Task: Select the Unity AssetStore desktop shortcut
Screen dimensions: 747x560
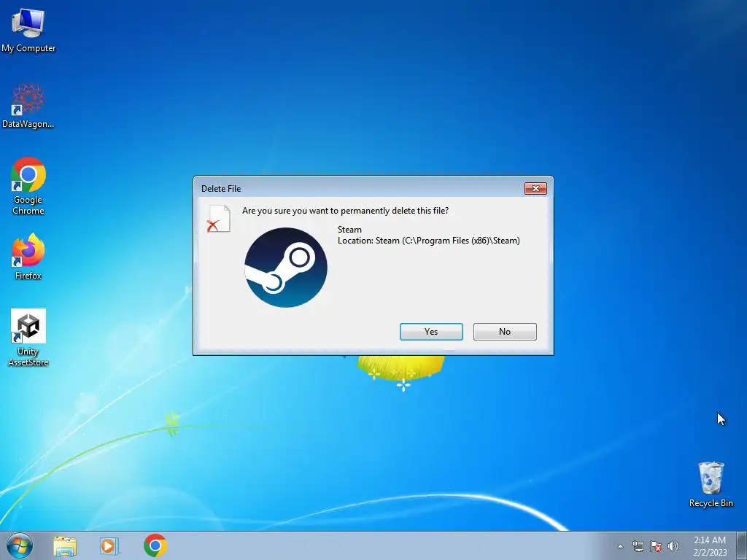Action: pos(28,338)
